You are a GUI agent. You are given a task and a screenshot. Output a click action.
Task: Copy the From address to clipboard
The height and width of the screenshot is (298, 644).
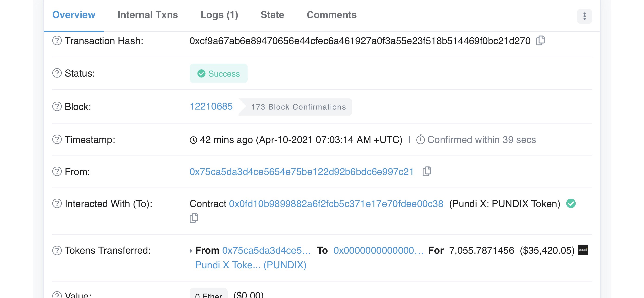point(427,171)
